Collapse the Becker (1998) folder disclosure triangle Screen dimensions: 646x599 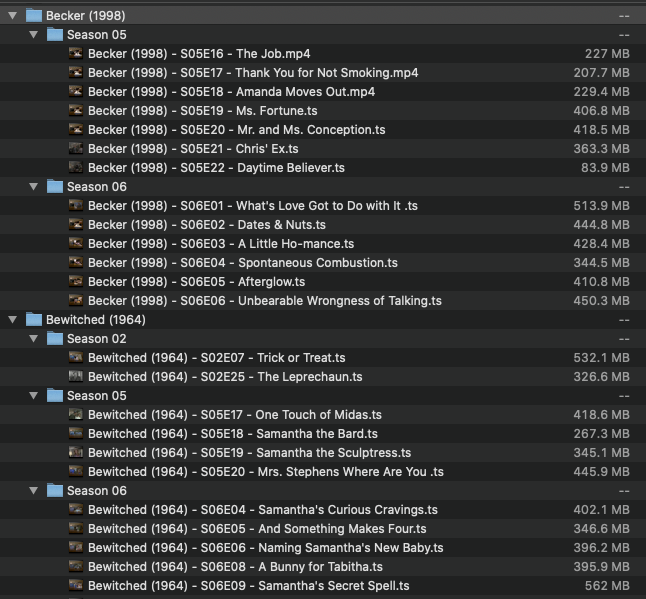12,16
